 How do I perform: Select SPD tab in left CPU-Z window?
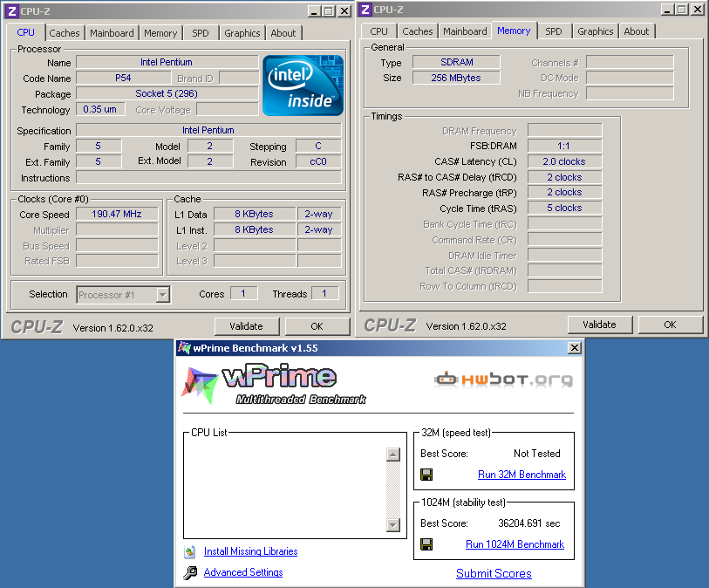[201, 33]
